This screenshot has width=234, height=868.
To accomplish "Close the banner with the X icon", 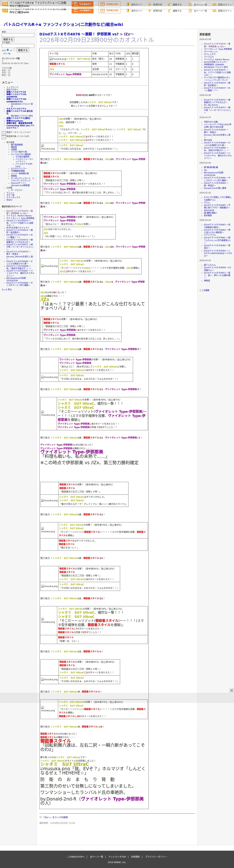I will coord(231,690).
